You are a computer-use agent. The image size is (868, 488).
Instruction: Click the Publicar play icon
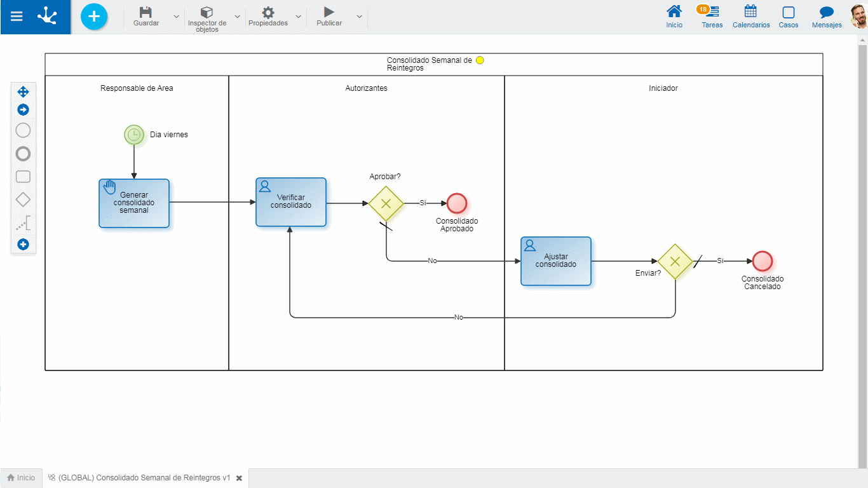[x=329, y=13]
